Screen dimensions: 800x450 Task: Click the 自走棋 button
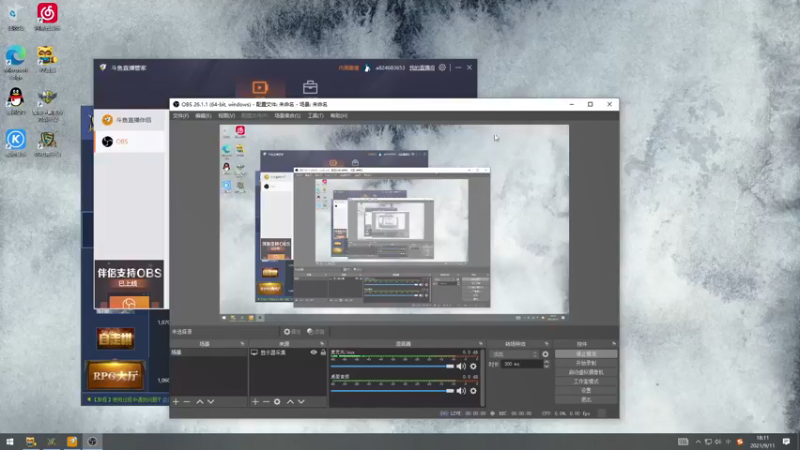(115, 339)
